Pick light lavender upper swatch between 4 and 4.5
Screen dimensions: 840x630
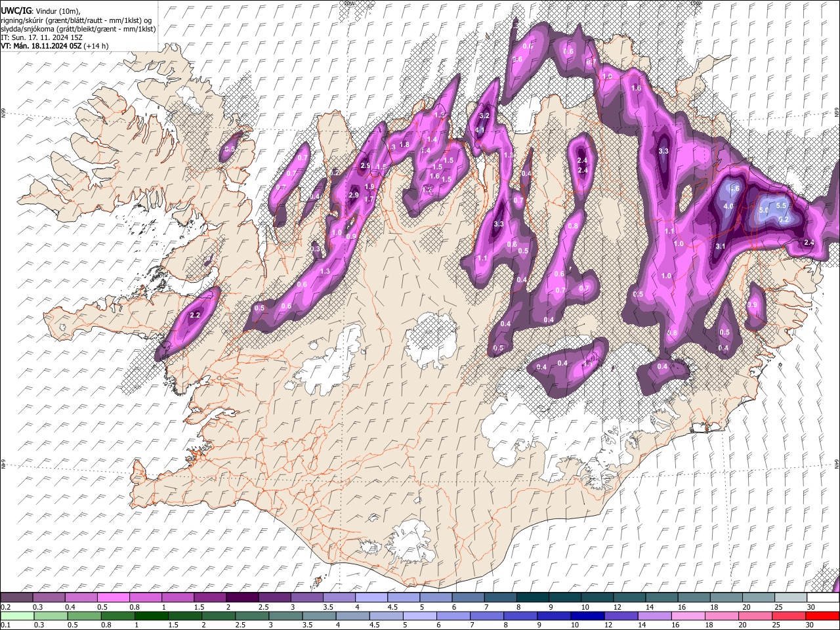[371, 598]
